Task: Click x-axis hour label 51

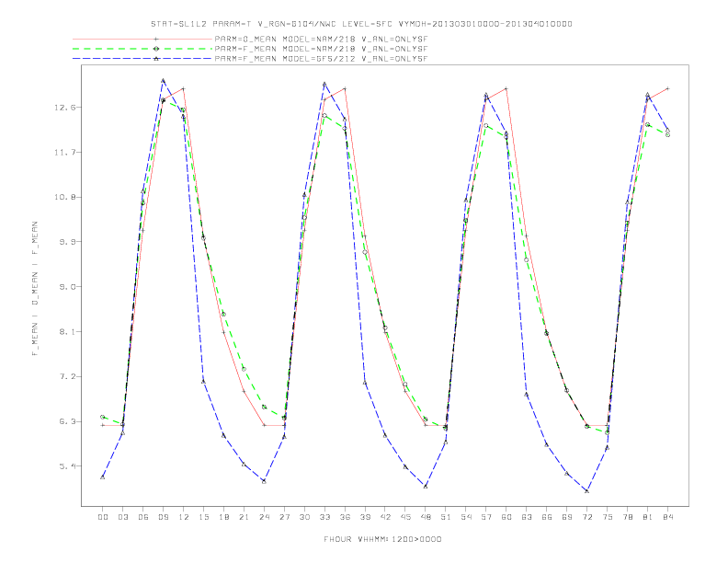Action: pos(446,517)
